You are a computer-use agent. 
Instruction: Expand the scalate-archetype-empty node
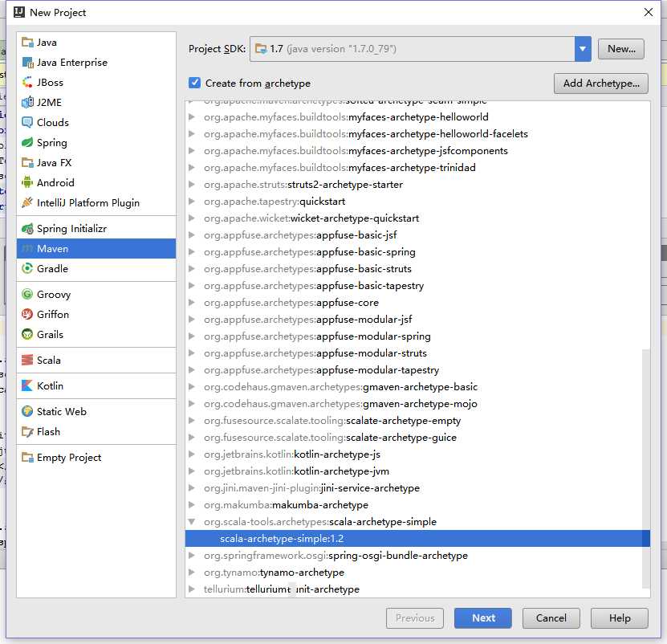(192, 421)
